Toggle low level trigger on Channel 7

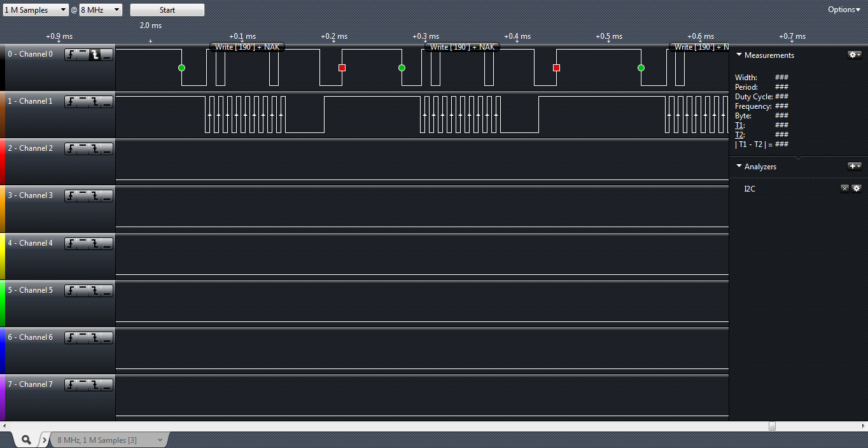click(x=107, y=385)
